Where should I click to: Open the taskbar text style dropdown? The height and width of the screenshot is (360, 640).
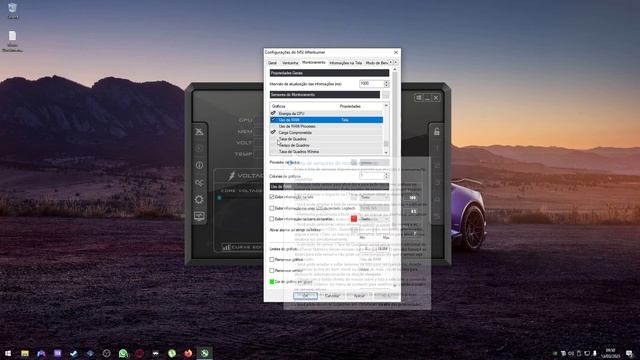[x=374, y=219]
